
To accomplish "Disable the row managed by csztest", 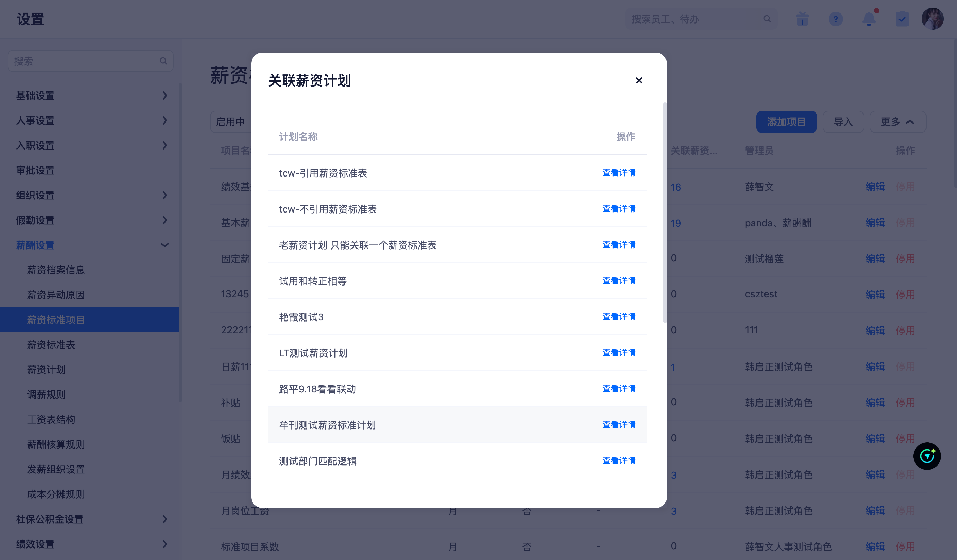I will click(905, 294).
